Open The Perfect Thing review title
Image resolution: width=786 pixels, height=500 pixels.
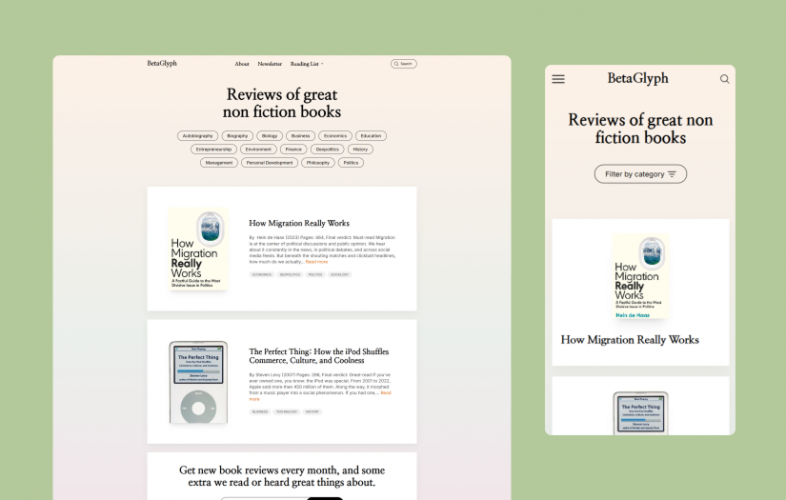pyautogui.click(x=319, y=356)
